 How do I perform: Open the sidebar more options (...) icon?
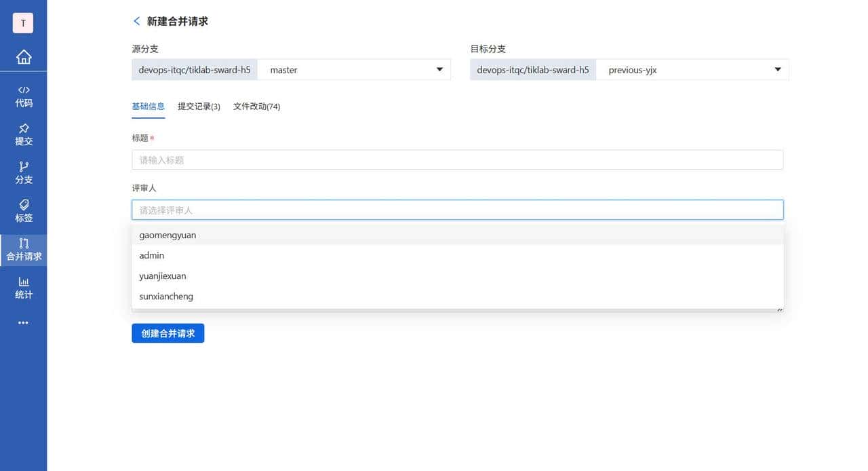pyautogui.click(x=24, y=322)
